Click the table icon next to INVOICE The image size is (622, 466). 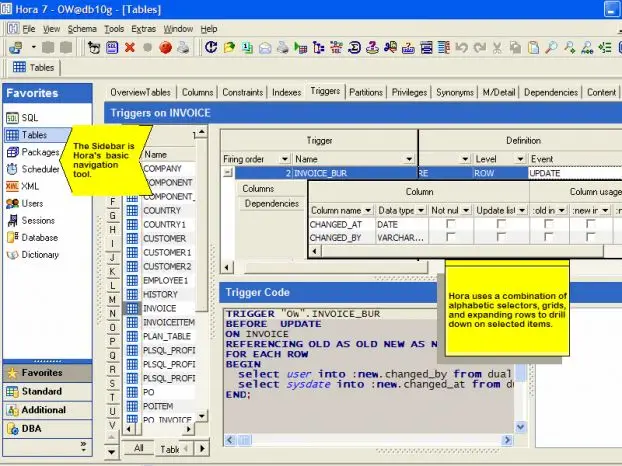(x=132, y=308)
